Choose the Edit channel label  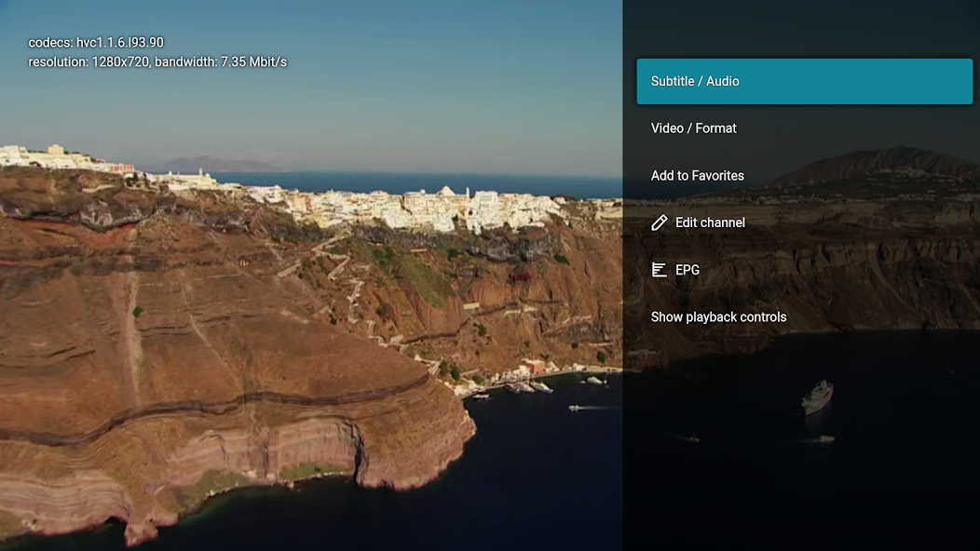coord(710,222)
